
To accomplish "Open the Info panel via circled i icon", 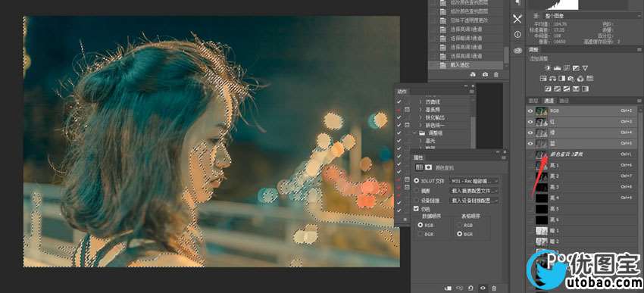I will point(517,35).
